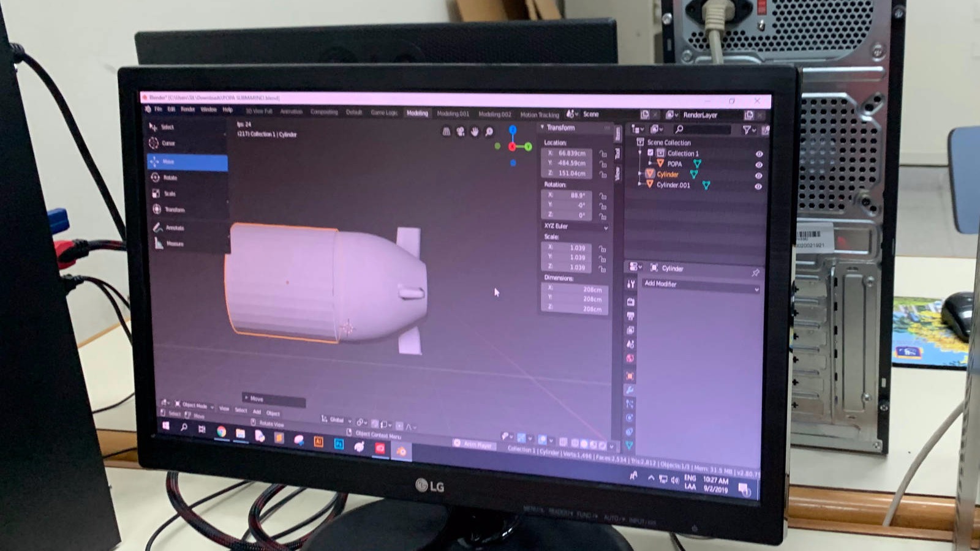The image size is (980, 551).
Task: Open the File menu
Action: click(159, 109)
